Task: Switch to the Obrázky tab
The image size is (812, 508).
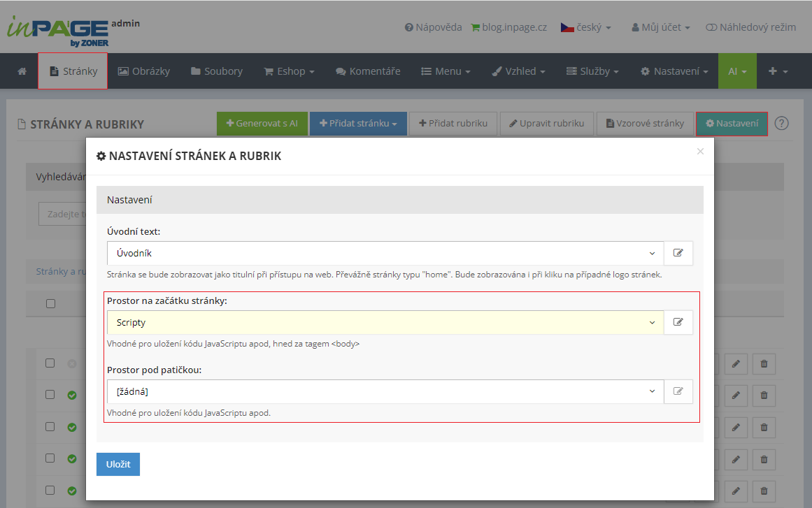Action: (144, 71)
